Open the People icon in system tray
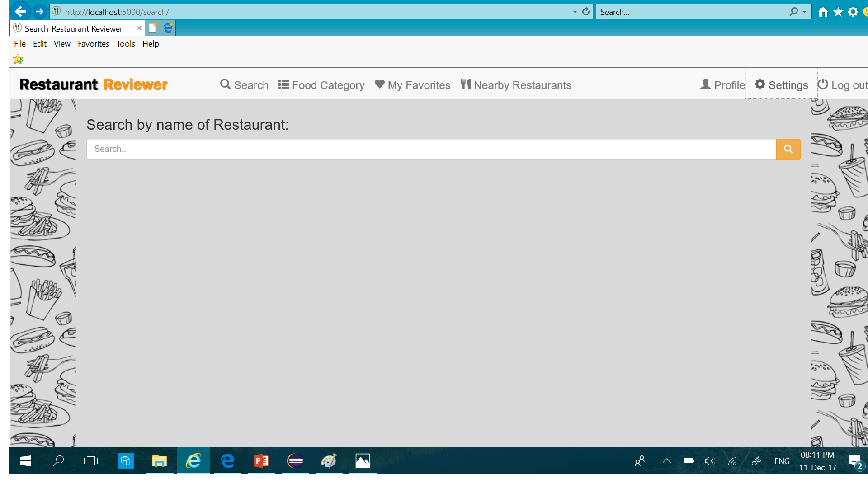This screenshot has height=488, width=868. (x=640, y=461)
